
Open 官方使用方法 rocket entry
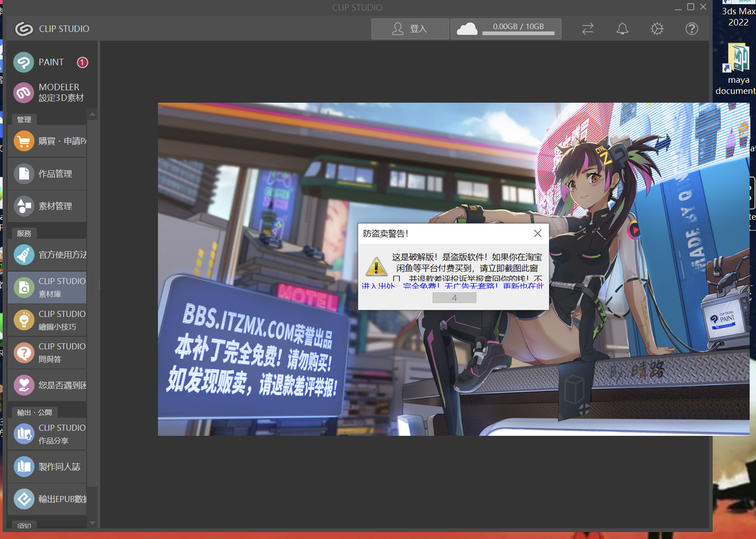(47, 255)
